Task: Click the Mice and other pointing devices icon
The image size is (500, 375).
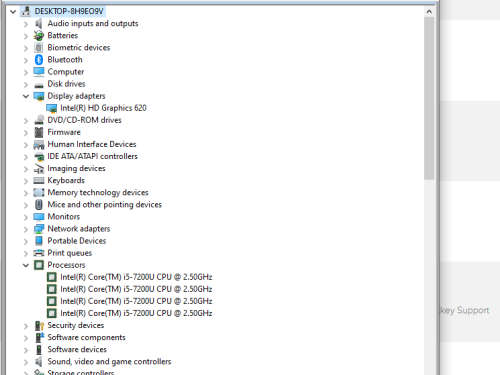Action: click(39, 205)
